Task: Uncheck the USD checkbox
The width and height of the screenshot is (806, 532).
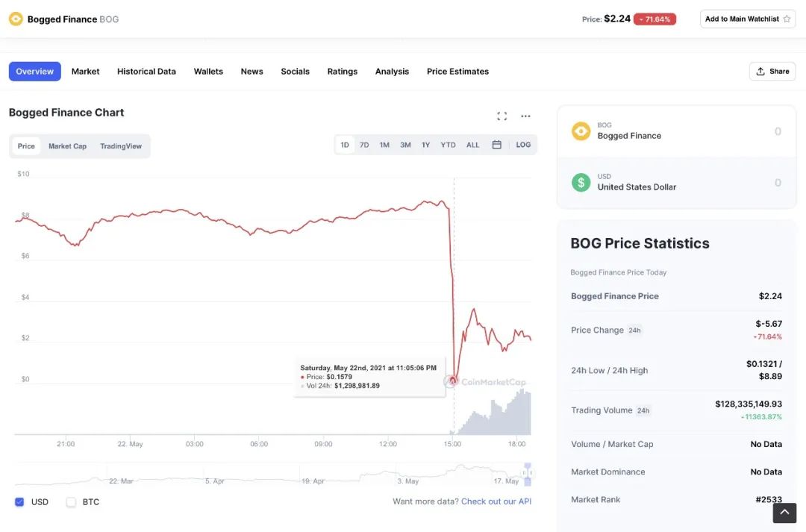Action: pos(19,502)
